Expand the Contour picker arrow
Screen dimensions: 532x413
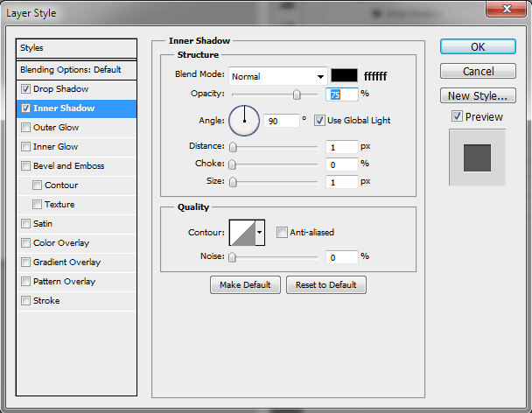259,233
